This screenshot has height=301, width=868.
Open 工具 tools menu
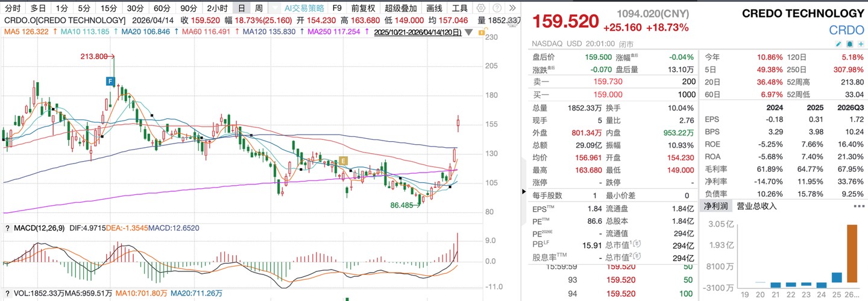(460, 8)
